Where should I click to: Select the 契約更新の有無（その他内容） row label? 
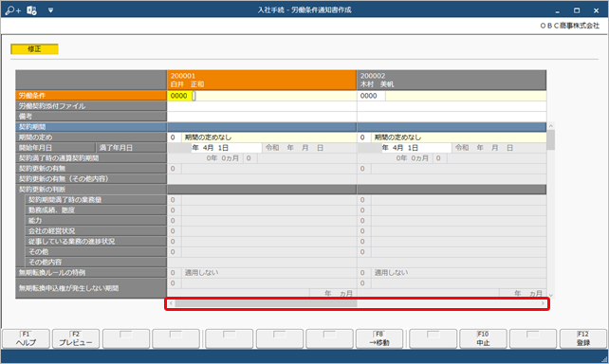[91, 179]
